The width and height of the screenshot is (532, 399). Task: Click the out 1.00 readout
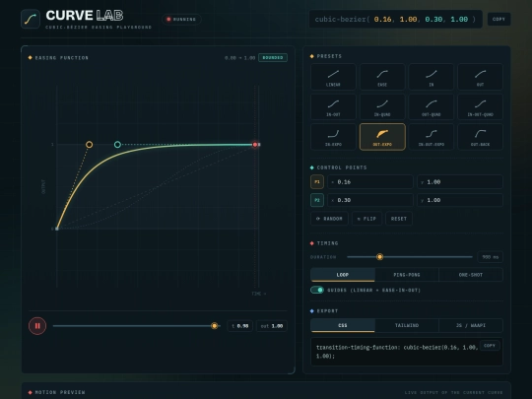click(272, 326)
